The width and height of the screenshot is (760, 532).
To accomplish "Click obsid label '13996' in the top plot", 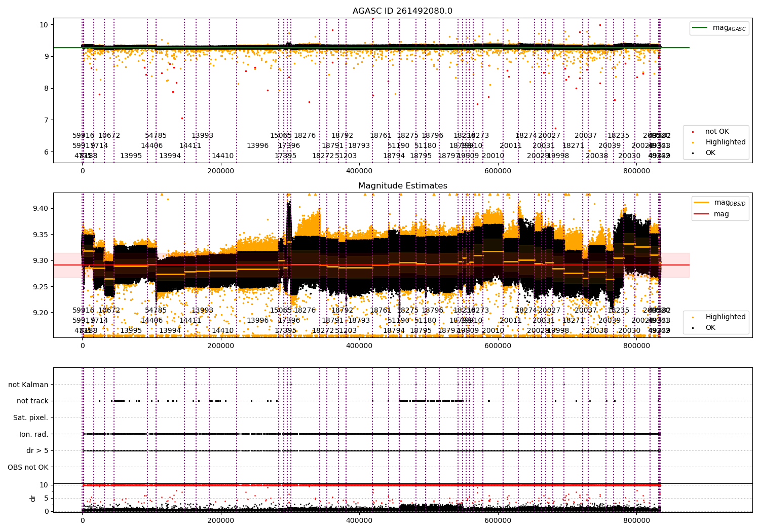I will coord(257,146).
